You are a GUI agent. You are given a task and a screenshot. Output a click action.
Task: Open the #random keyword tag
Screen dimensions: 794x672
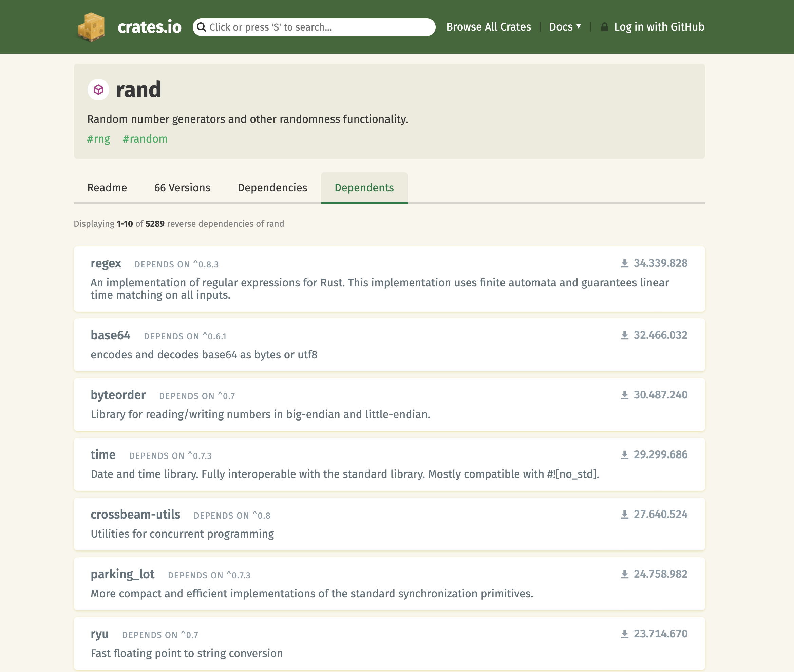pos(145,139)
